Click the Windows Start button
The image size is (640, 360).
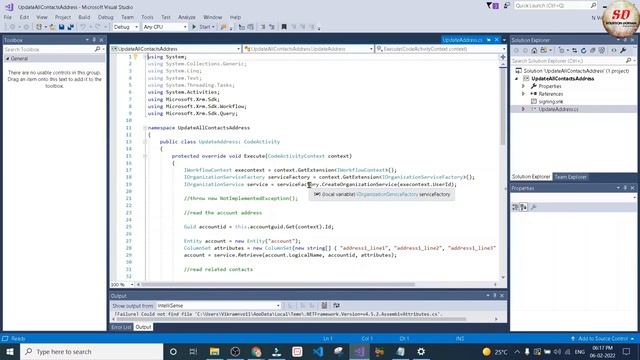click(10, 351)
